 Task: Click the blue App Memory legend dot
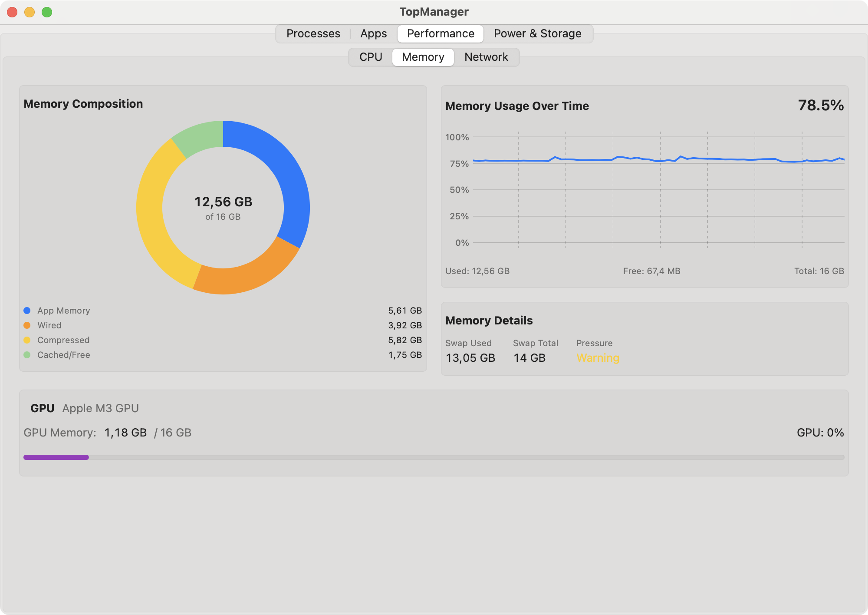click(27, 311)
